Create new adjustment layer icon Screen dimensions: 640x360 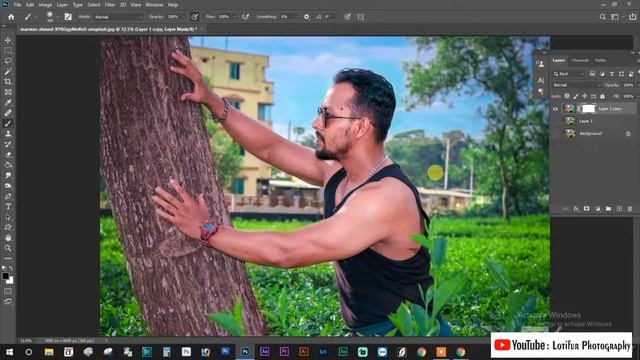[x=598, y=209]
